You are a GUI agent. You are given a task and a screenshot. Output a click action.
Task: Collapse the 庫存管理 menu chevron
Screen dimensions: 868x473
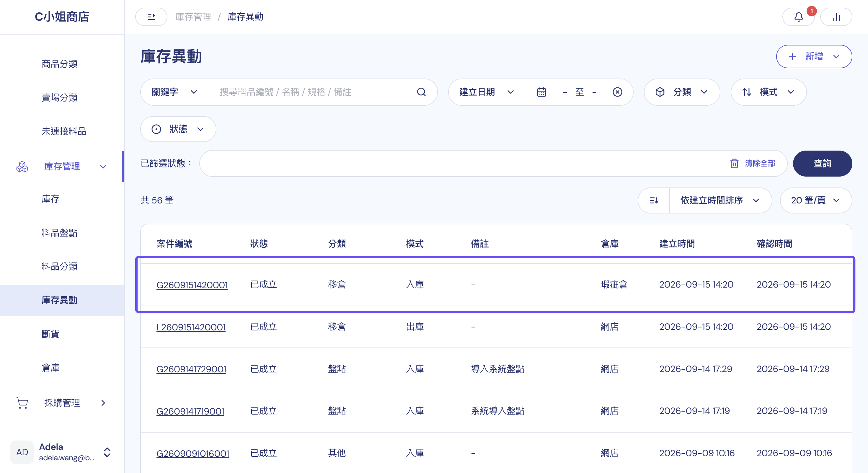pyautogui.click(x=103, y=167)
